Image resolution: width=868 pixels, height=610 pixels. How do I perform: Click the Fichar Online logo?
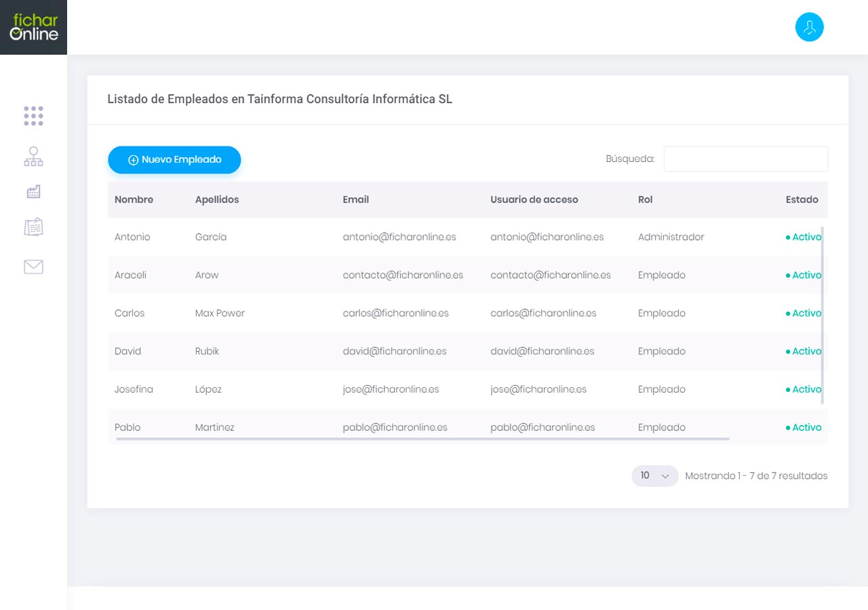coord(33,27)
